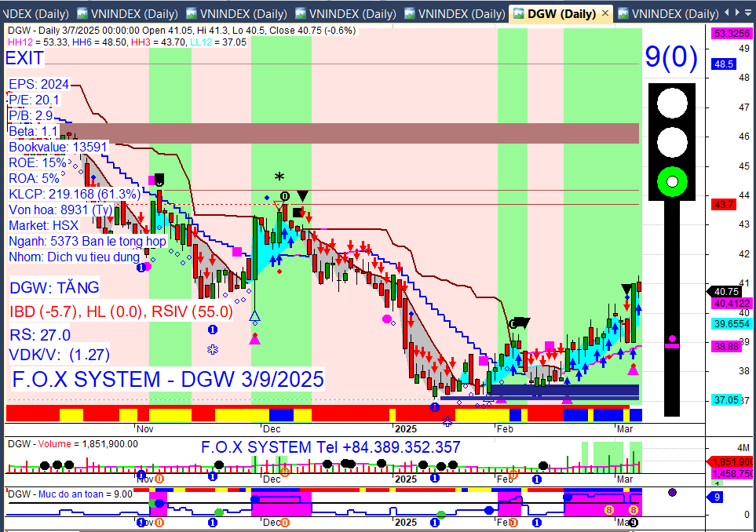Viewport: 756px width, 532px height.
Task: Click the red hollow inverted triangle at December peak
Action: (279, 206)
